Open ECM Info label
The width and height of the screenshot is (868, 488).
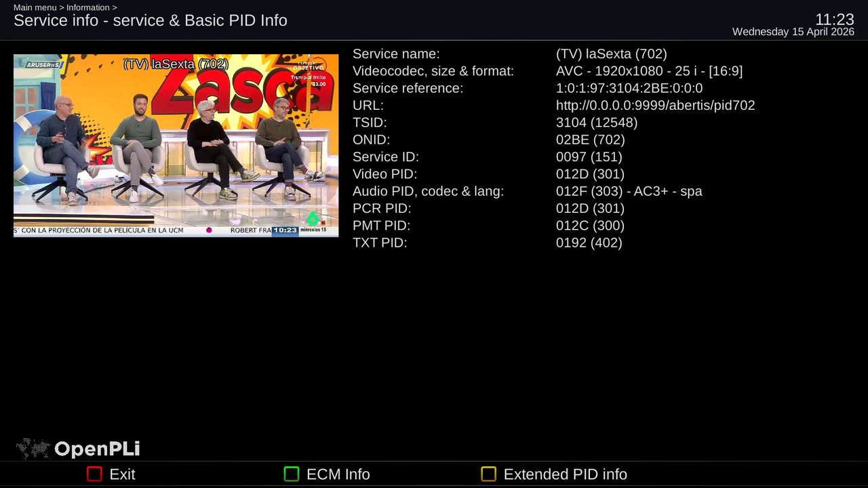338,474
